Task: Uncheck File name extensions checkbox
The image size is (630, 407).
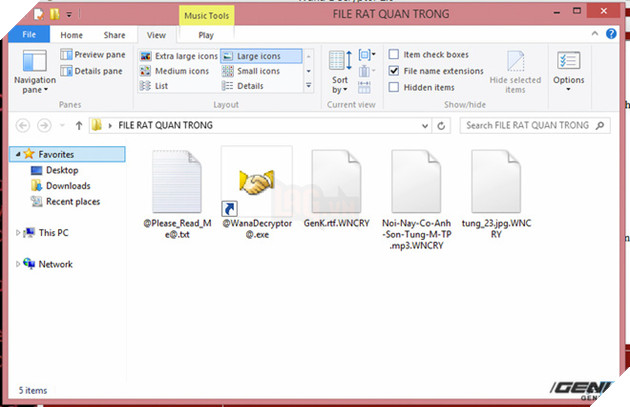Action: pyautogui.click(x=394, y=71)
